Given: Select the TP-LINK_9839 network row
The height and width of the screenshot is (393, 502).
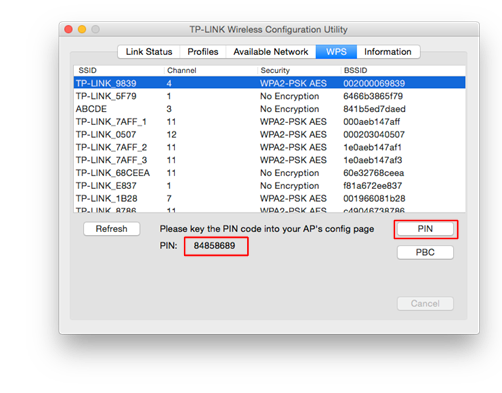Looking at the screenshot, I should pos(269,83).
